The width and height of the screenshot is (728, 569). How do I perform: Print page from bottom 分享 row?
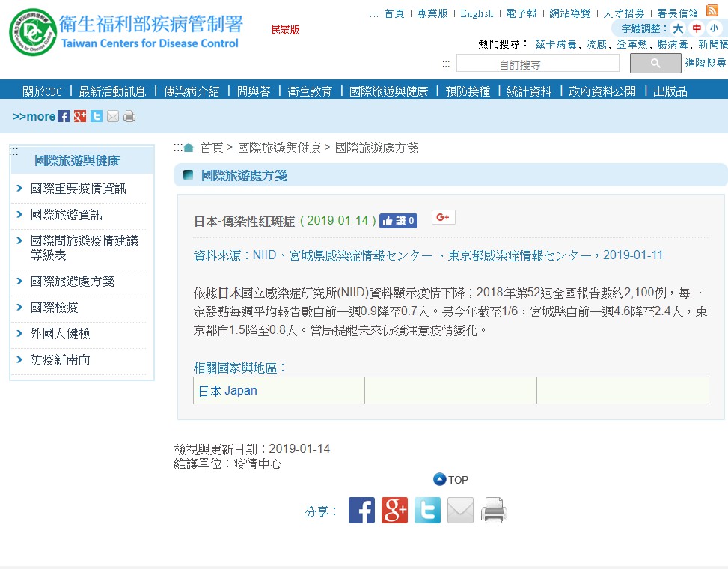click(494, 510)
